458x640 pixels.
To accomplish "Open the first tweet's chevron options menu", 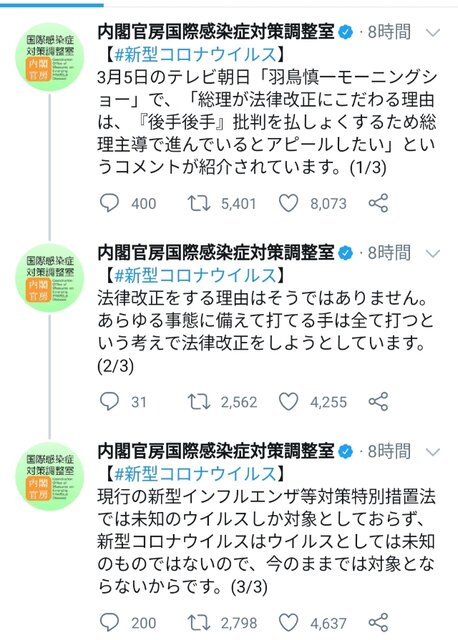I will [432, 32].
